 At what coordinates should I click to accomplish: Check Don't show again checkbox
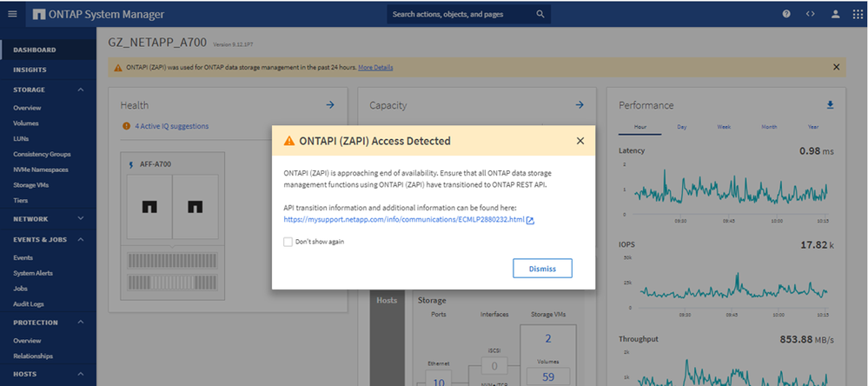click(288, 242)
